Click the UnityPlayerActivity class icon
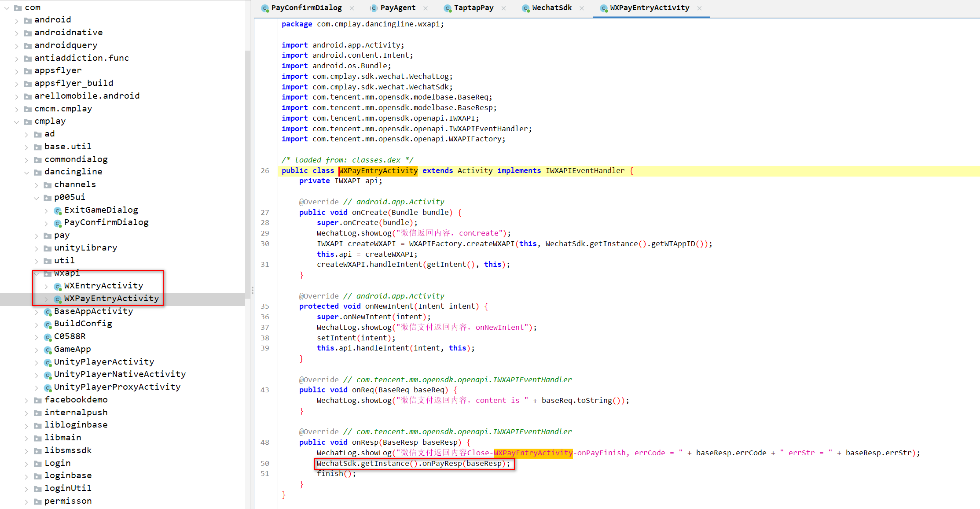 [x=48, y=362]
